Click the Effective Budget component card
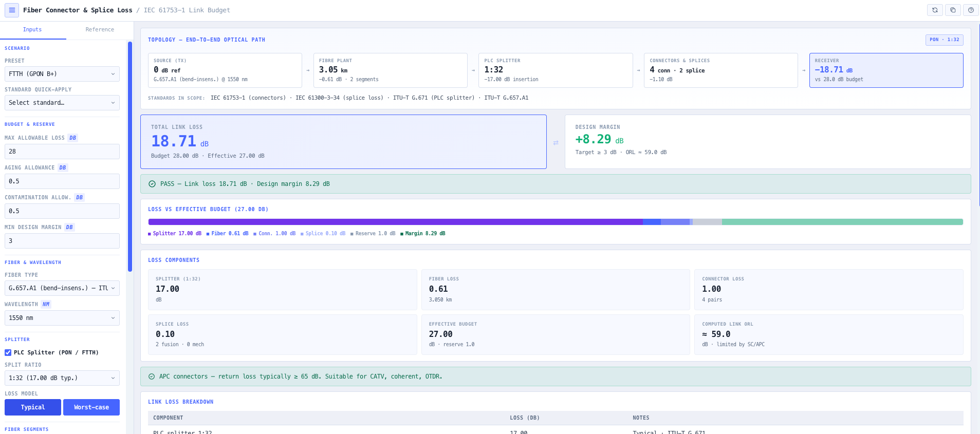 tap(556, 334)
